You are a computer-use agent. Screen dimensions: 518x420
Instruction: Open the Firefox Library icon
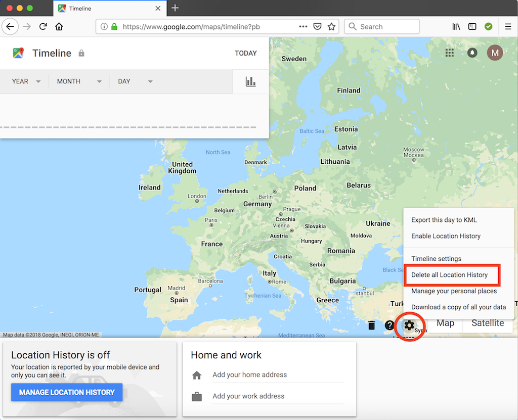click(x=456, y=26)
